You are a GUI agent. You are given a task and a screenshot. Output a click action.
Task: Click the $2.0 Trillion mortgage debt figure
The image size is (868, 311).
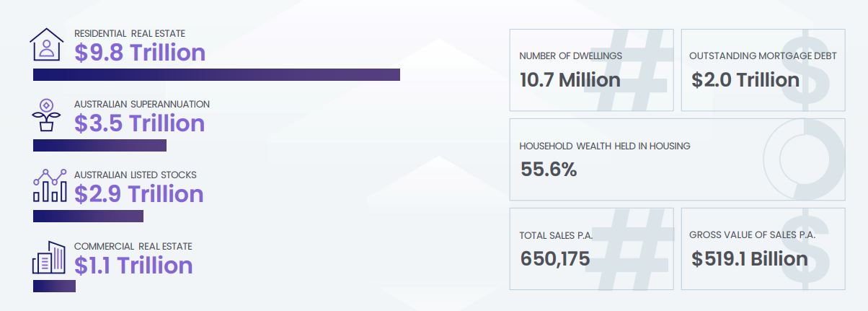click(745, 79)
